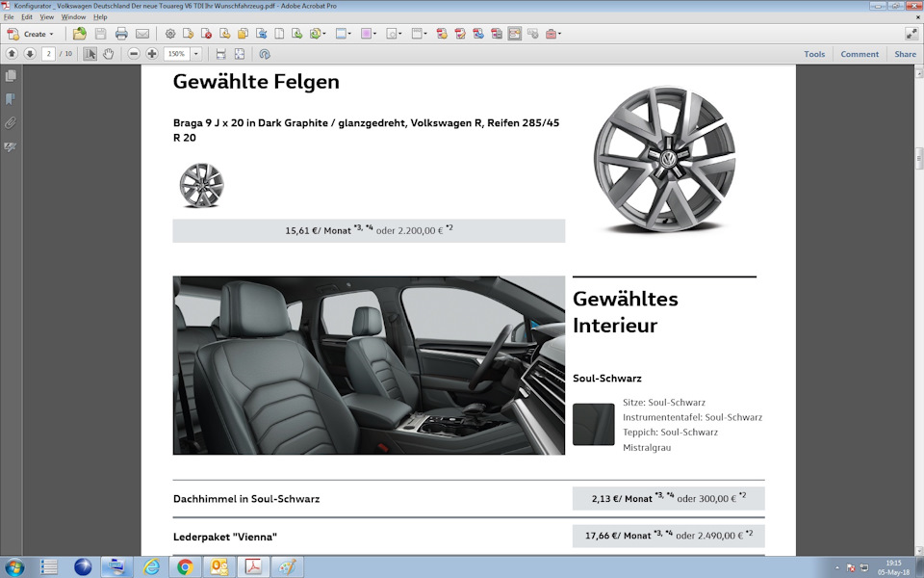Open the Share pane

tap(905, 54)
